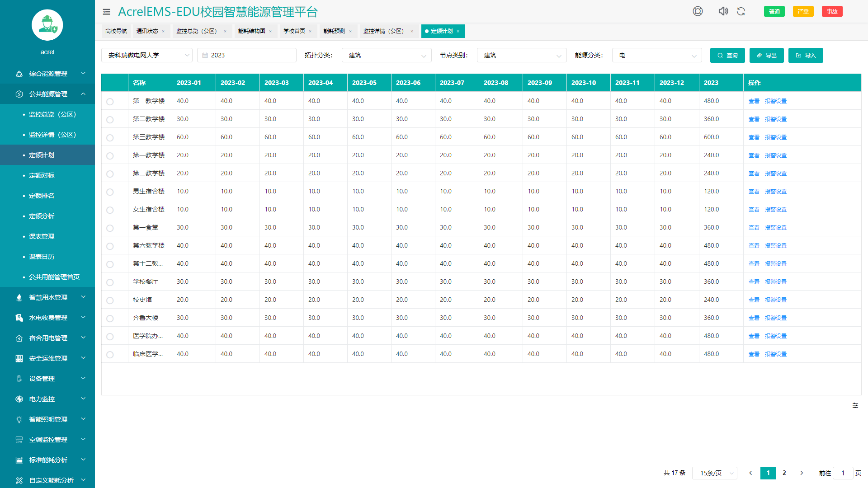Open the help lifebuoy icon in header
868x488 pixels.
click(x=698, y=11)
